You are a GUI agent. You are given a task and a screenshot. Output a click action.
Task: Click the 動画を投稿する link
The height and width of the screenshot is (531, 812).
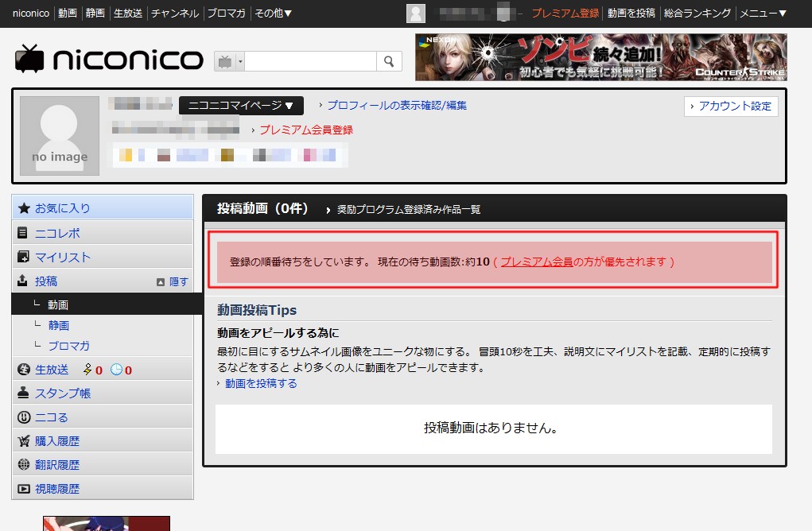261,383
